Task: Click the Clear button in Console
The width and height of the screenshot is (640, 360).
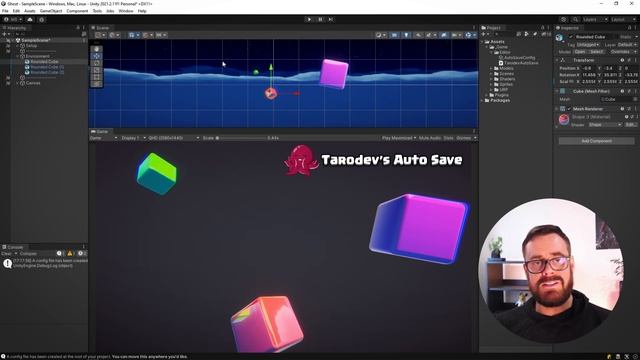Action: (6, 253)
